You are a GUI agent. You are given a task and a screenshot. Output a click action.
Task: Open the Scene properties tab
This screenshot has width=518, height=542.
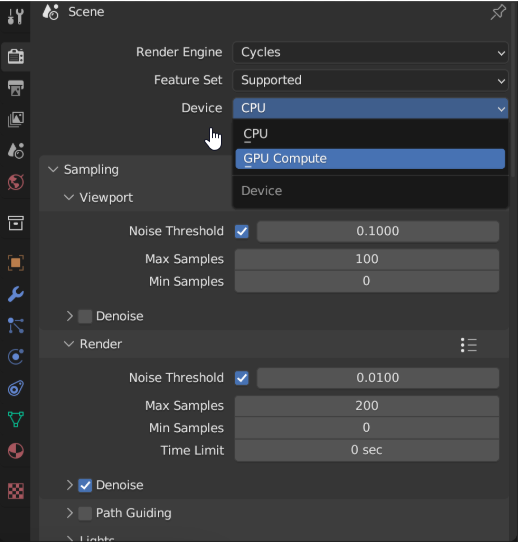(x=16, y=151)
